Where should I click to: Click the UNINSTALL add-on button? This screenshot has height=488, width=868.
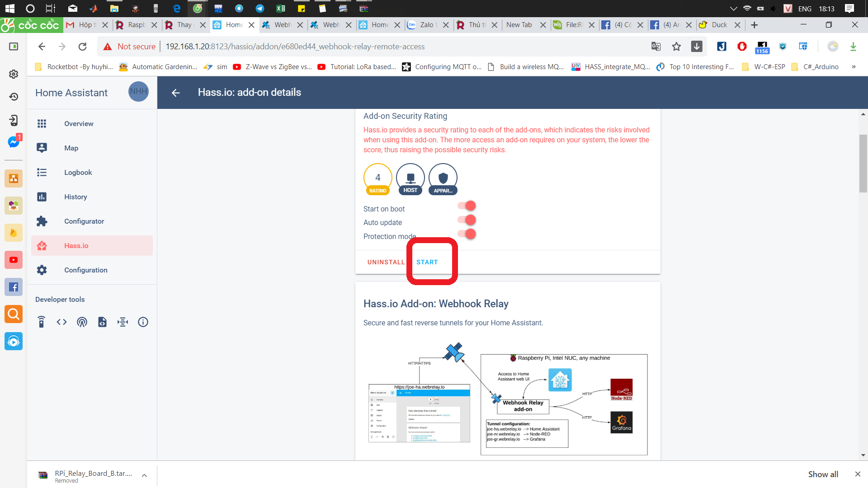pos(386,262)
